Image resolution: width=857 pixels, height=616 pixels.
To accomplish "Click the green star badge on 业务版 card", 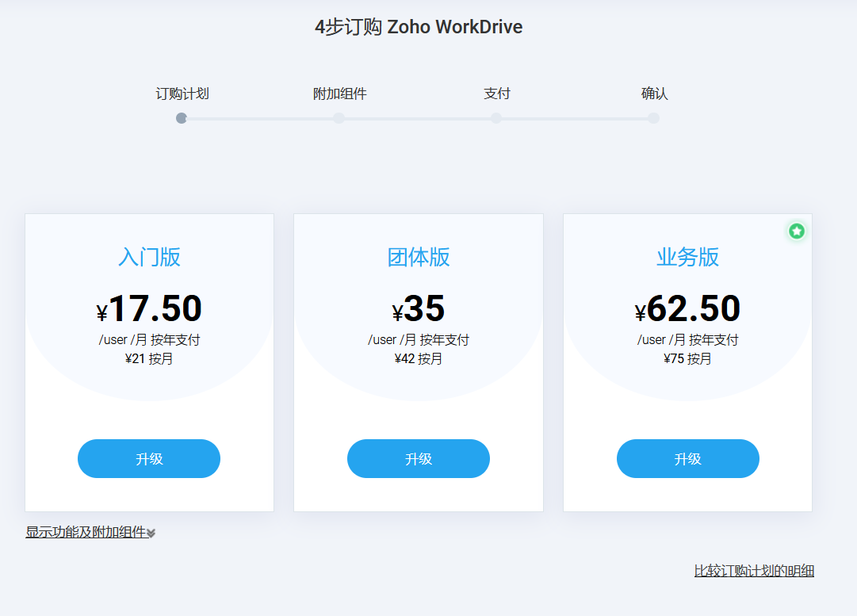I will click(x=797, y=231).
